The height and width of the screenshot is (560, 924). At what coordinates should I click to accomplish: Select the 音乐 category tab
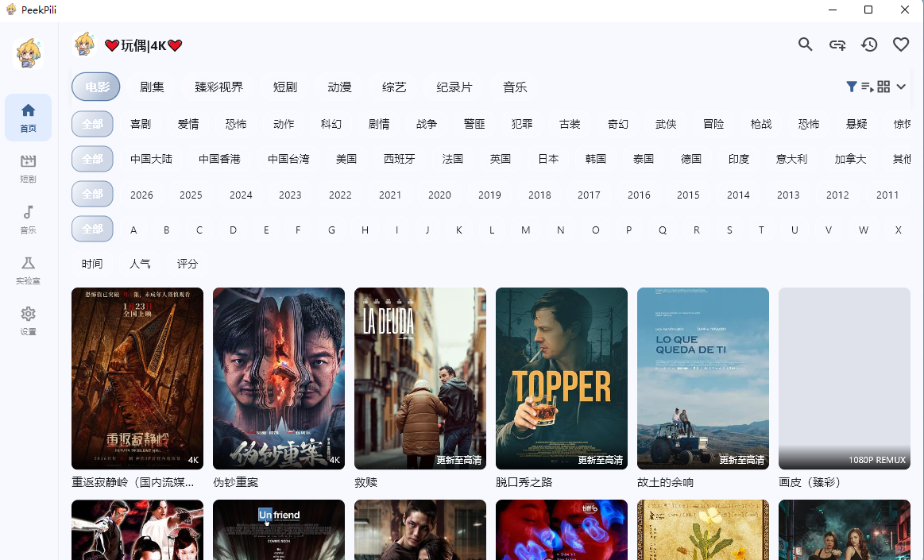coord(515,87)
